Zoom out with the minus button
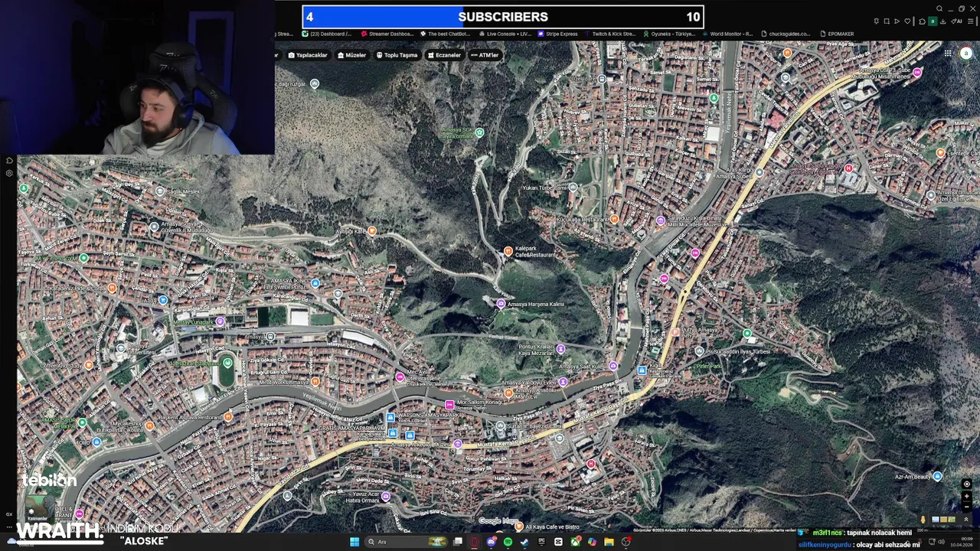The height and width of the screenshot is (551, 980). (967, 507)
